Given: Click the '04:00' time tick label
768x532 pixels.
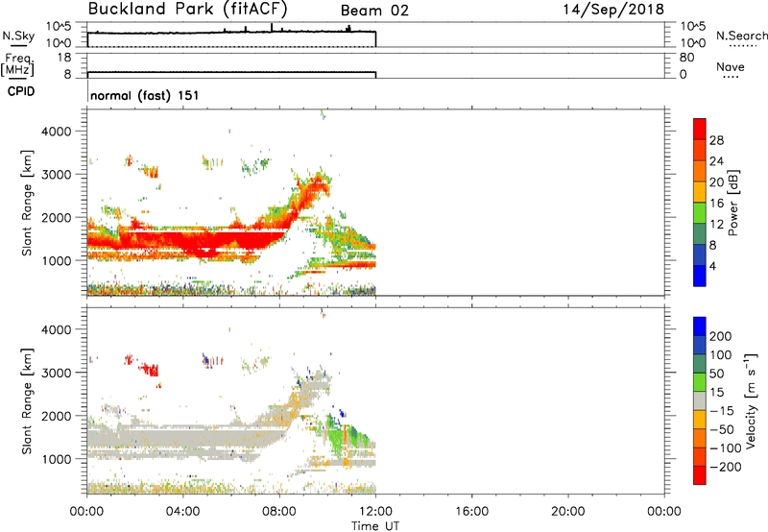Looking at the screenshot, I should [x=183, y=512].
